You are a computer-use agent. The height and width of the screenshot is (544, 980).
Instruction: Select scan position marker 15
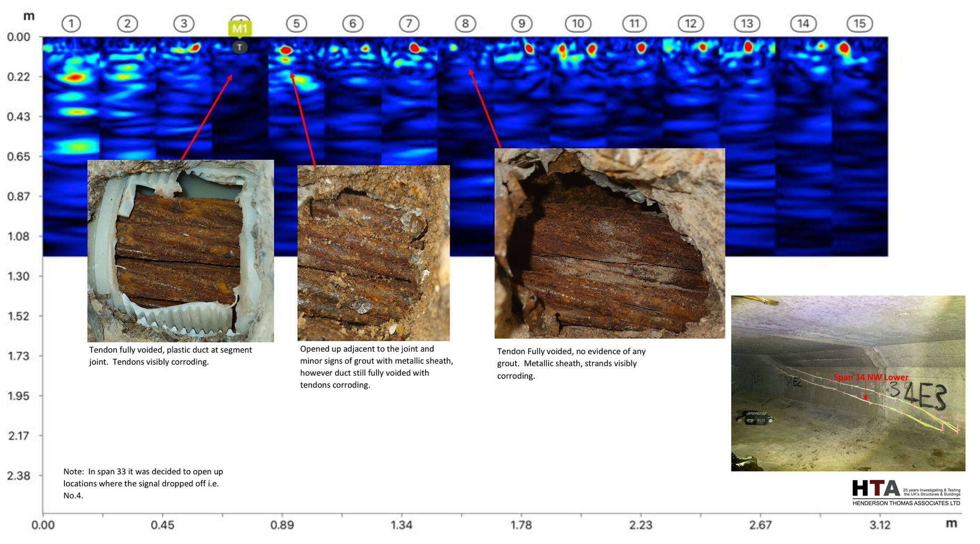tap(859, 24)
